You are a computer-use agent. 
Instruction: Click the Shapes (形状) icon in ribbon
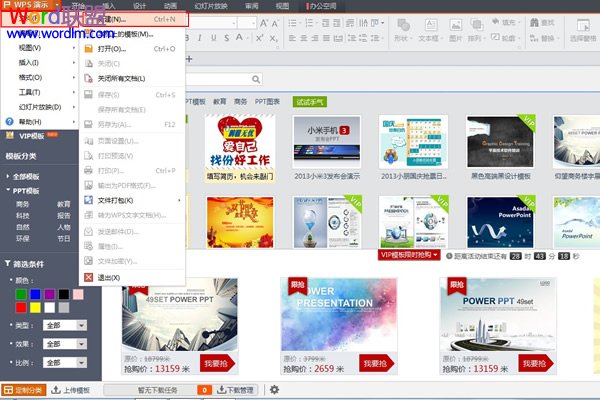[403, 25]
